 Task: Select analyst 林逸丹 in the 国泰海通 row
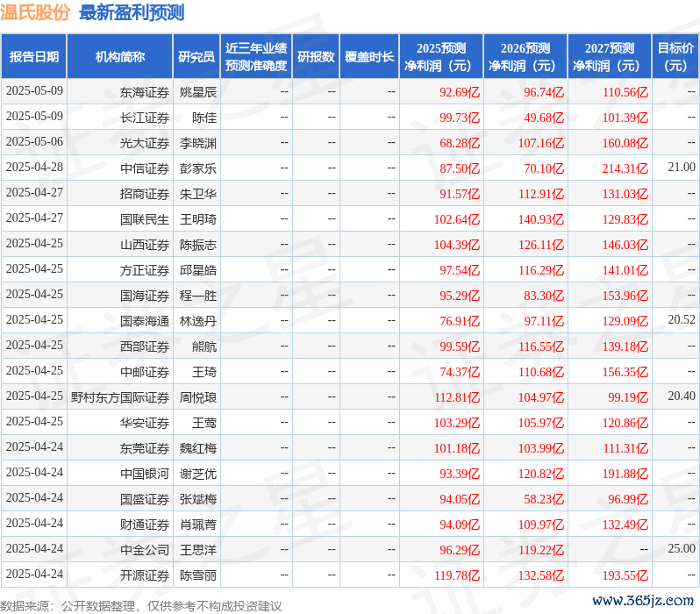click(x=197, y=321)
